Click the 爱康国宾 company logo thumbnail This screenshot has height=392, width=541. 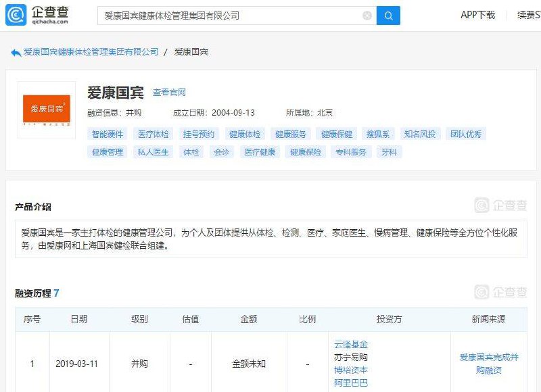coord(47,107)
